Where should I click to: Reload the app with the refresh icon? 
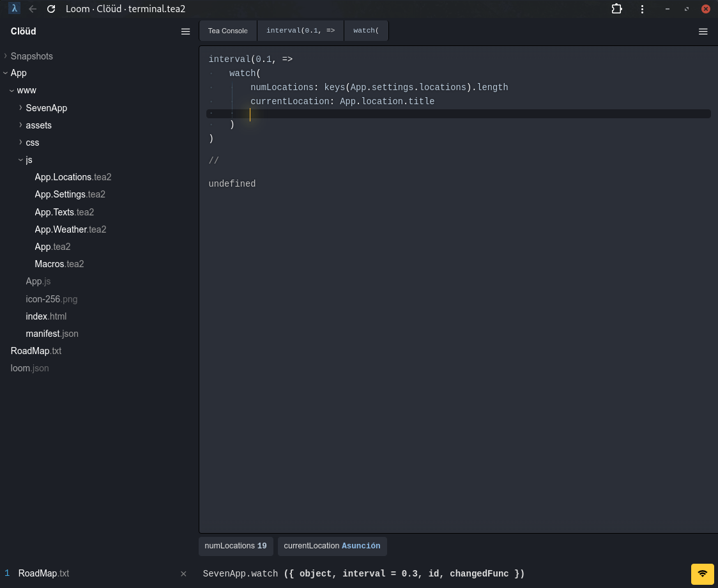pos(51,9)
